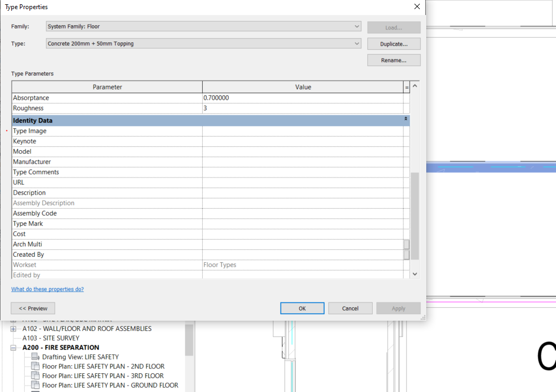Click the Floor Plan icon beside 2ND FLOOR
The width and height of the screenshot is (556, 392).
point(35,366)
